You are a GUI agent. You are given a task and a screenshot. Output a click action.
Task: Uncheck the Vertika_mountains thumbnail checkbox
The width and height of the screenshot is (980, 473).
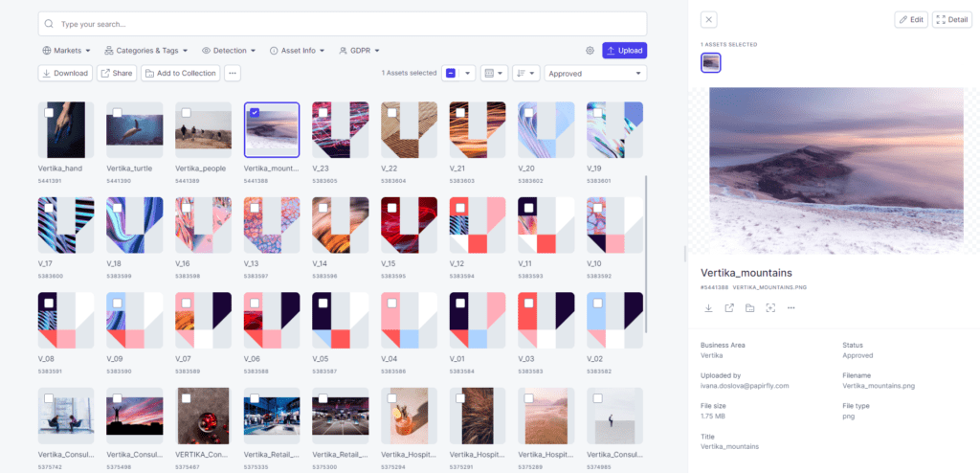255,113
